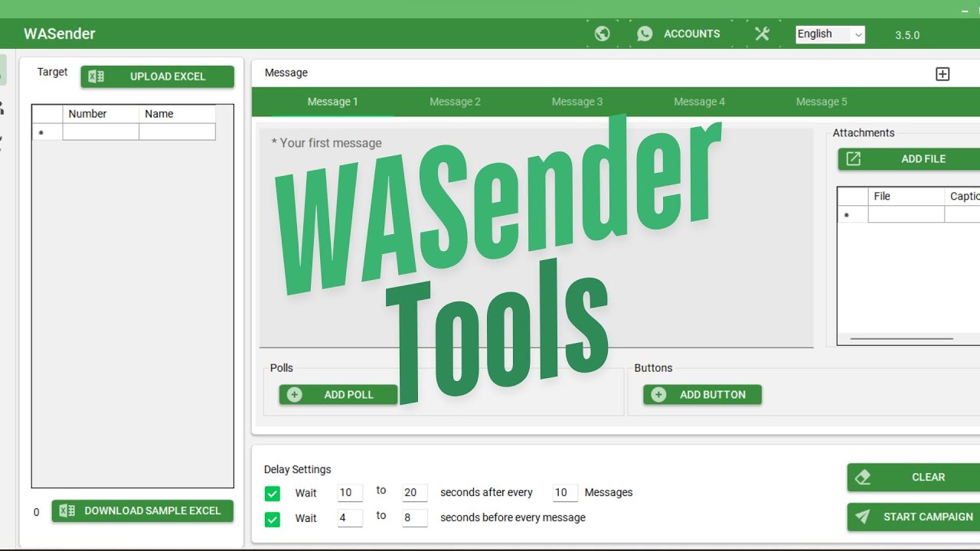Image resolution: width=980 pixels, height=551 pixels.
Task: Click plus icon on Add Button
Action: click(x=658, y=394)
